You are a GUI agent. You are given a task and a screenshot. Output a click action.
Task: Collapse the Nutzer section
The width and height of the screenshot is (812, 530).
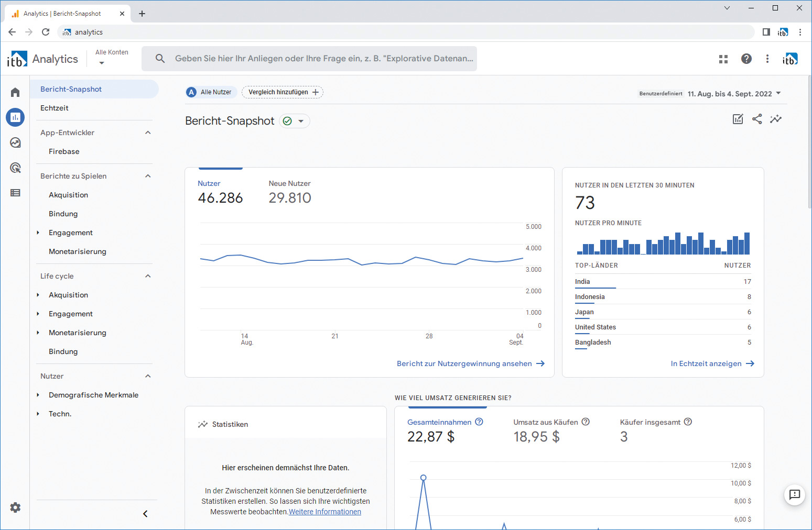click(148, 376)
